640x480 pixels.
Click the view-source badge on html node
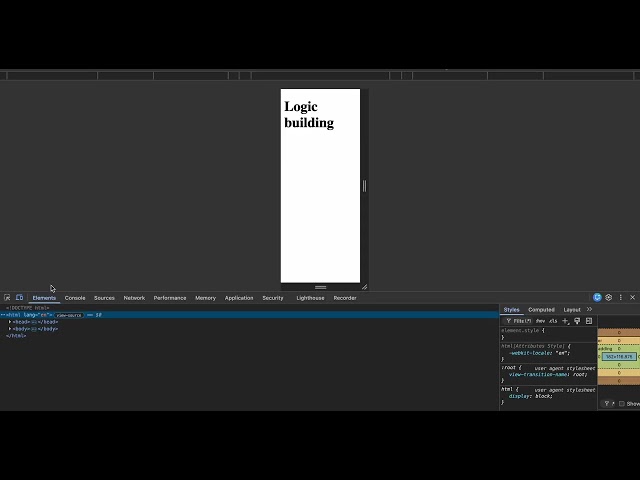click(69, 316)
